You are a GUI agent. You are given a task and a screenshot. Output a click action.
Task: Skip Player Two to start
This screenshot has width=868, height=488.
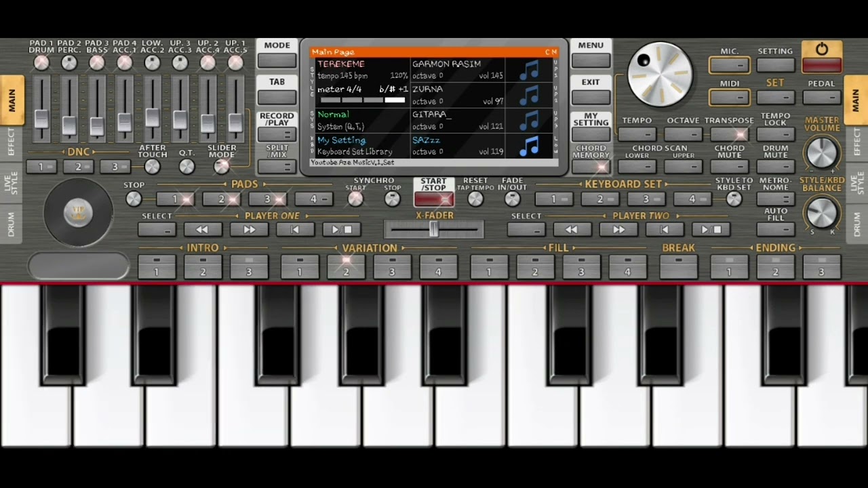click(x=665, y=230)
